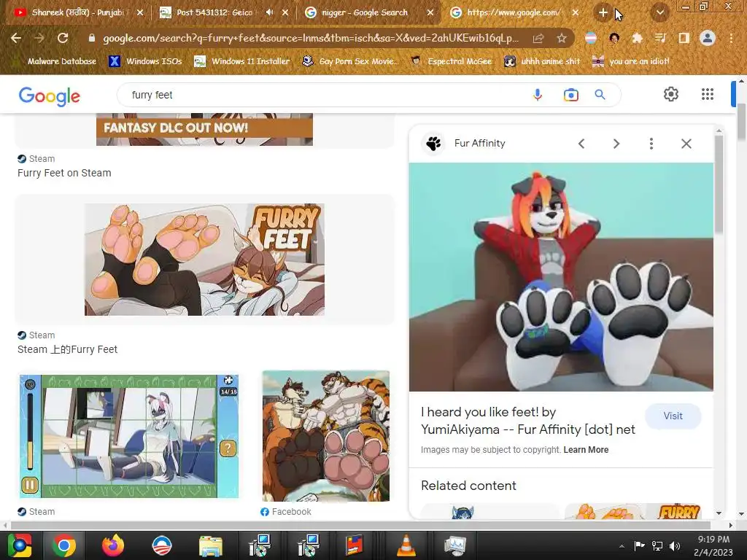Expand the tab search dropdown
Image resolution: width=747 pixels, height=560 pixels.
coord(659,12)
